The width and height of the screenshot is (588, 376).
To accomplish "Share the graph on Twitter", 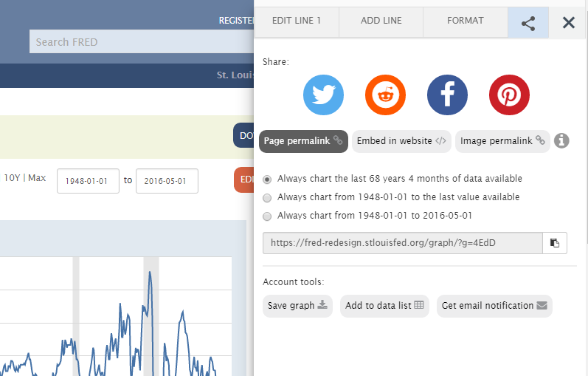I will (323, 95).
